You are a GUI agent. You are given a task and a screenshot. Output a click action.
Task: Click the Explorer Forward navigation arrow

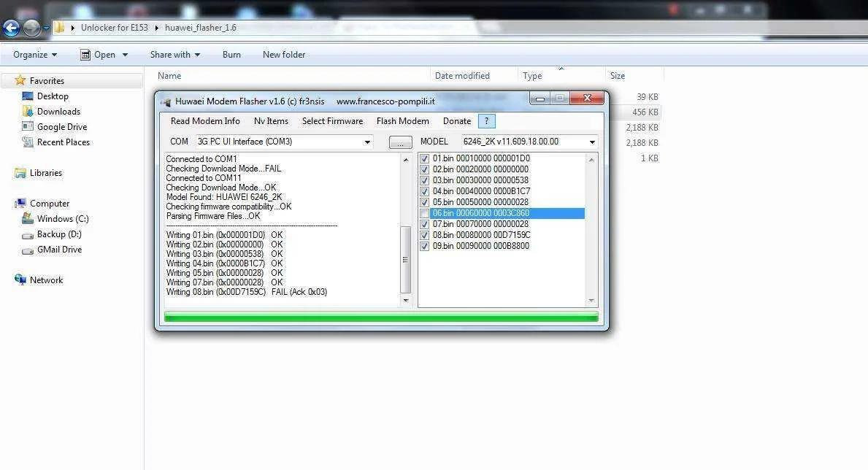[31, 28]
